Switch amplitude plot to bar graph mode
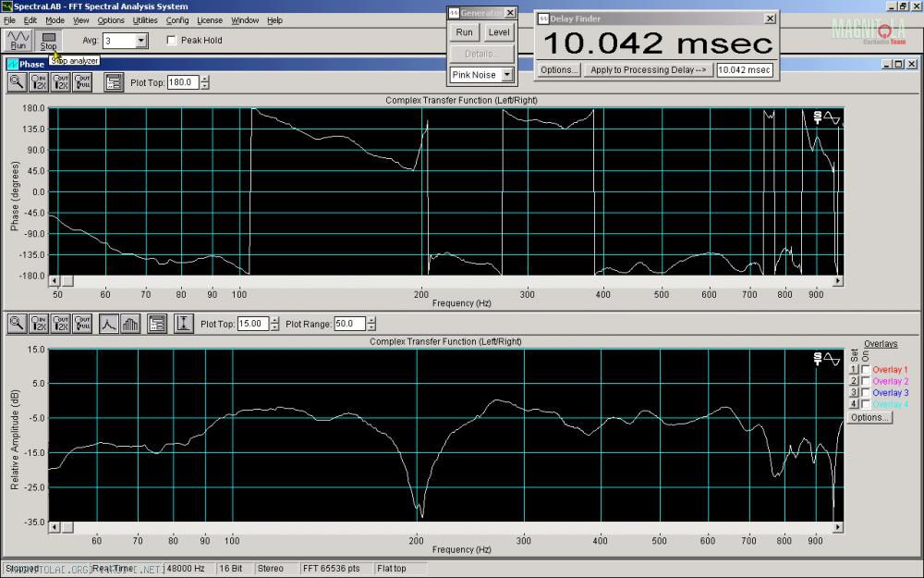924x578 pixels. pyautogui.click(x=129, y=323)
